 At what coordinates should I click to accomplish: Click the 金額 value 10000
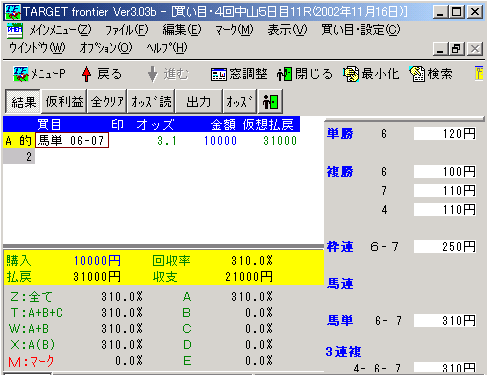pyautogui.click(x=220, y=141)
